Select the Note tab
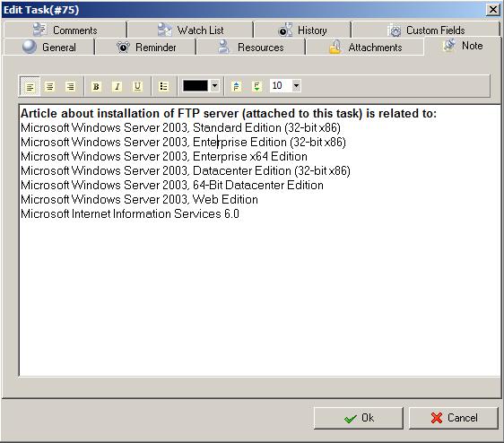This screenshot has height=443, width=504. pyautogui.click(x=463, y=46)
